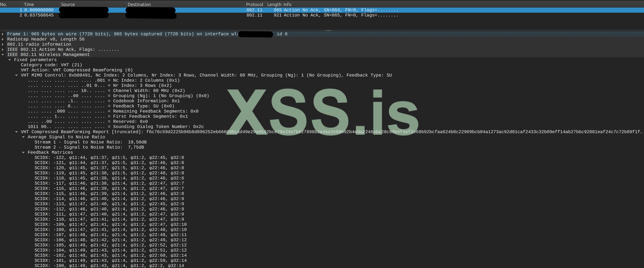The height and width of the screenshot is (268, 644).
Task: Select Stream 1 Signal to Noise Ratio line
Action: click(x=90, y=142)
